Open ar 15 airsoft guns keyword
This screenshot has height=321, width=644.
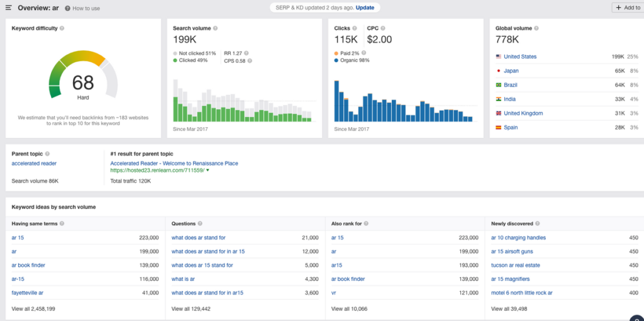[x=512, y=252]
